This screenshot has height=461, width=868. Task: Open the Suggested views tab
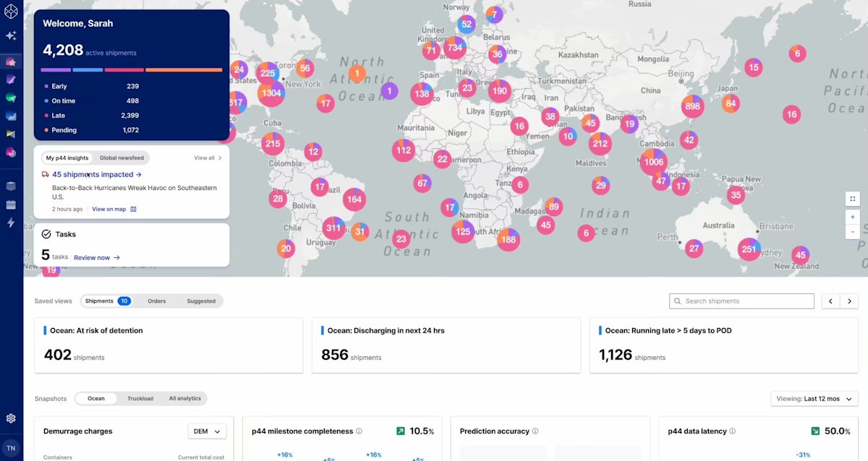pyautogui.click(x=202, y=301)
